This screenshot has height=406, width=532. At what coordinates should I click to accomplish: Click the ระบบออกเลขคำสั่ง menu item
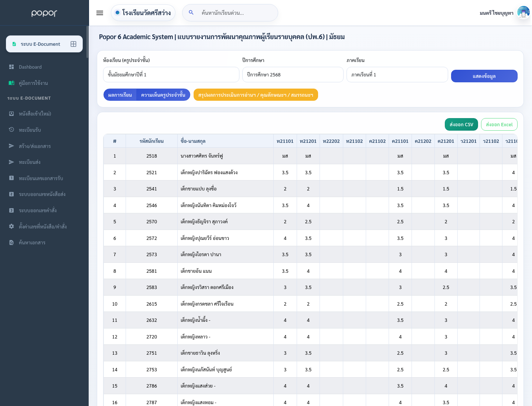[44, 210]
